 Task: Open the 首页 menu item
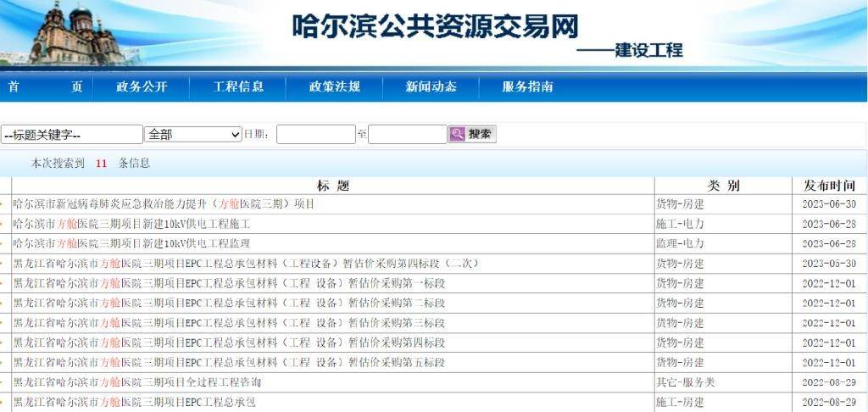[x=46, y=87]
